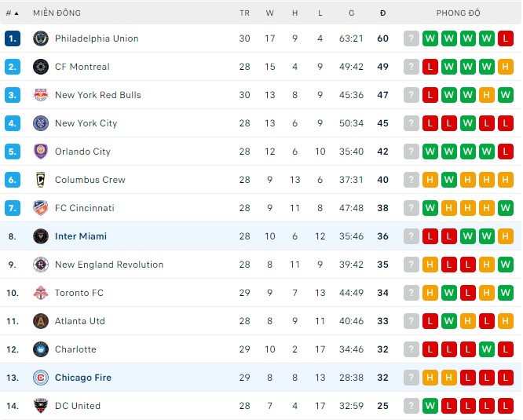The height and width of the screenshot is (420, 523).
Task: Click Columbus Crew's first orange H badge
Action: tap(430, 180)
